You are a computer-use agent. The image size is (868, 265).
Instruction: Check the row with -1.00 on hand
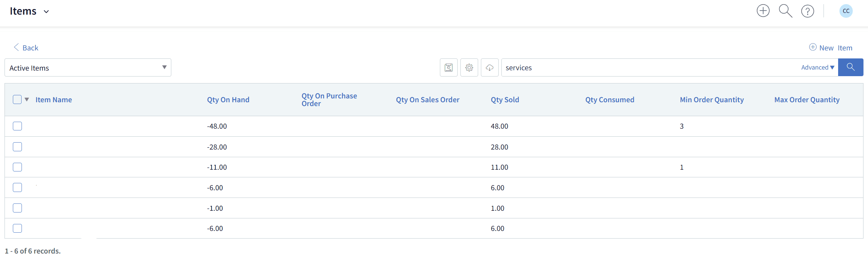[x=17, y=208]
